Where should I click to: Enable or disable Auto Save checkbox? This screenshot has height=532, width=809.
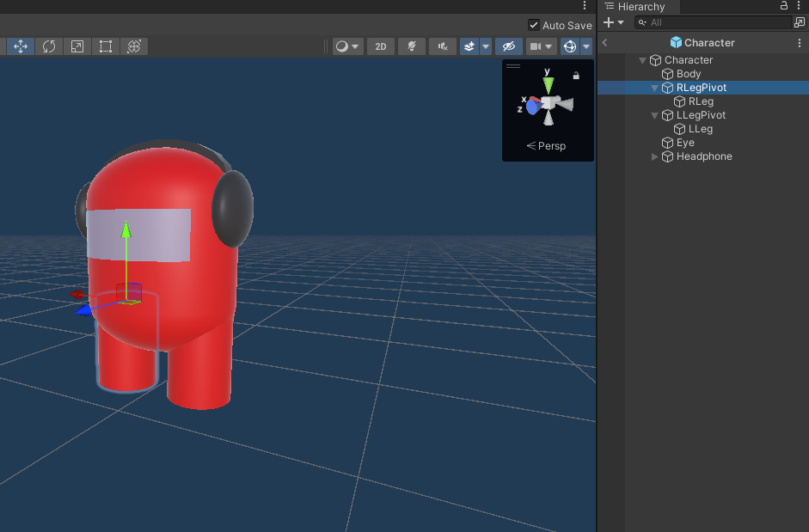[x=534, y=25]
